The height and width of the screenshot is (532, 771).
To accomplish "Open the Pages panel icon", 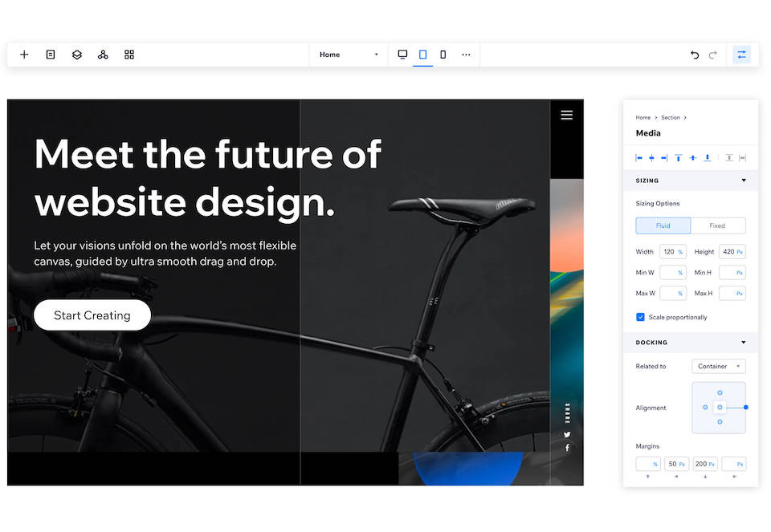I will tap(51, 55).
